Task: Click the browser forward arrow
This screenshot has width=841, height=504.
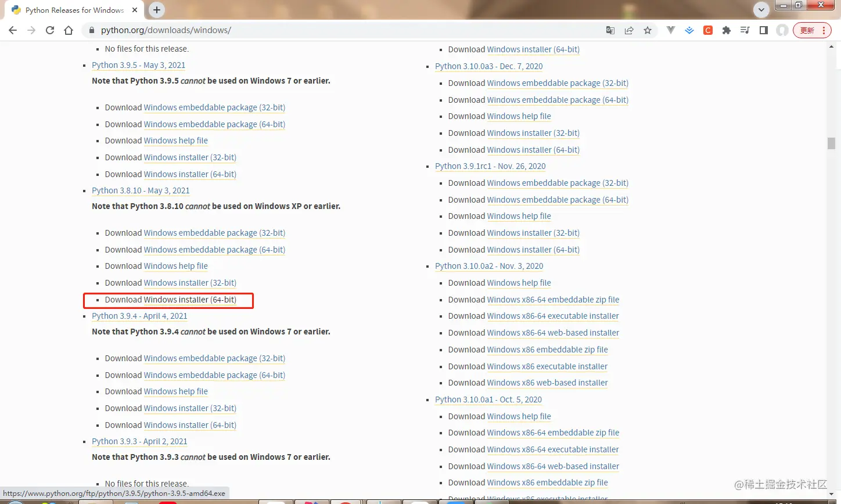Action: tap(31, 30)
